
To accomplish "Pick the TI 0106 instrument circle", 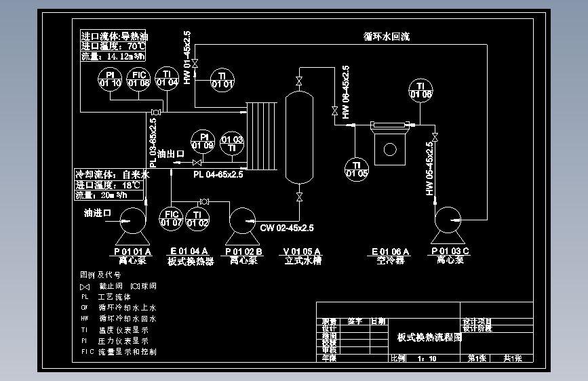I will pos(420,90).
